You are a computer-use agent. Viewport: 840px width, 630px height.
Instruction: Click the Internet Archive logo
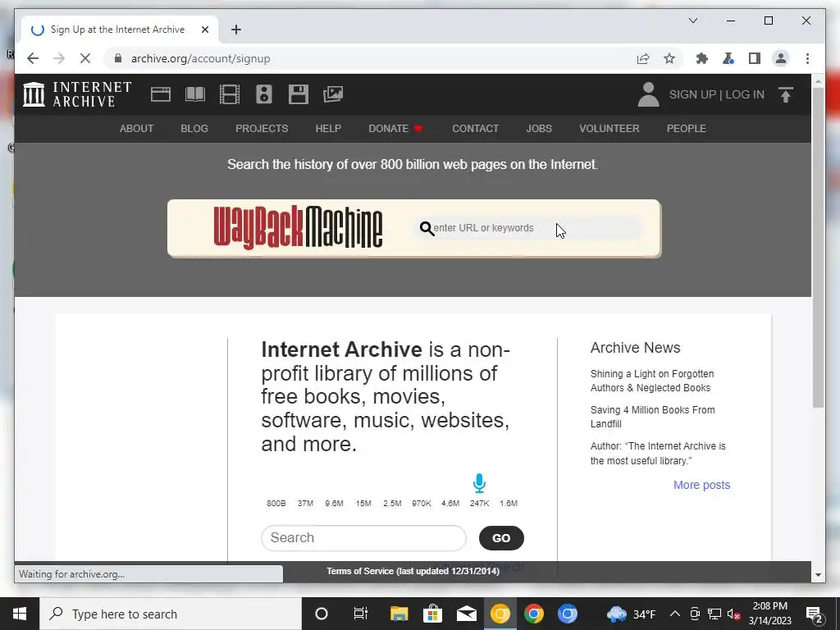click(77, 94)
